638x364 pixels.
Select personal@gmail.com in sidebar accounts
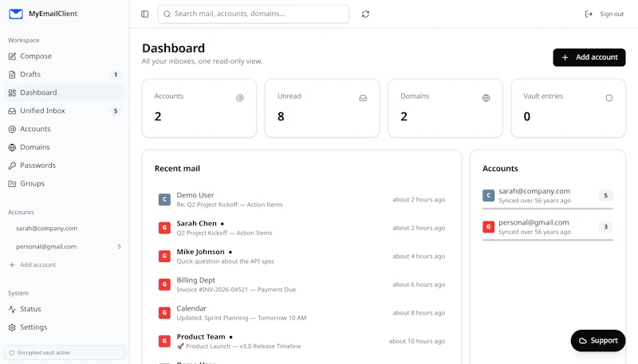65,247
